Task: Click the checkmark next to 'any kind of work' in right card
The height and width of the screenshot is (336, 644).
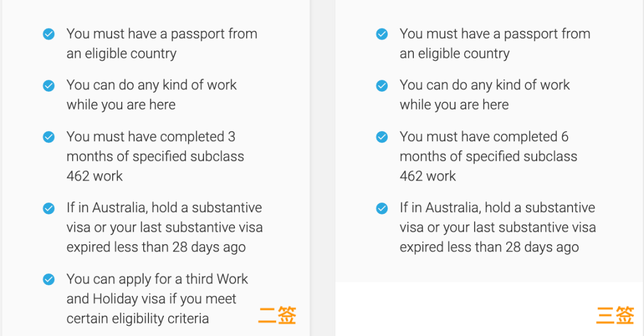Action: point(382,86)
